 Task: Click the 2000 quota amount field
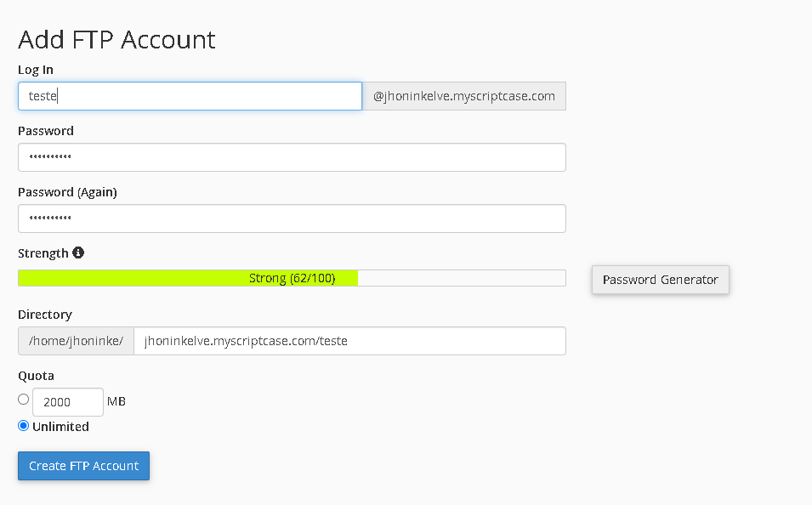coord(68,402)
